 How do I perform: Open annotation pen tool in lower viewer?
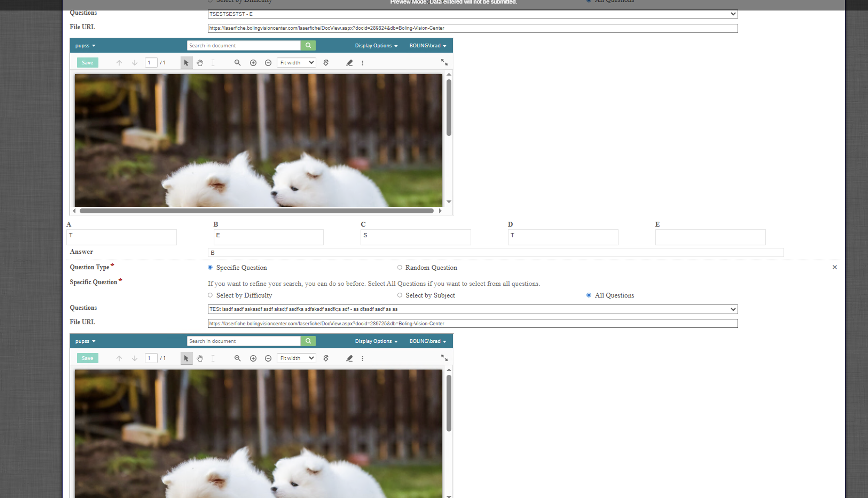pos(349,358)
